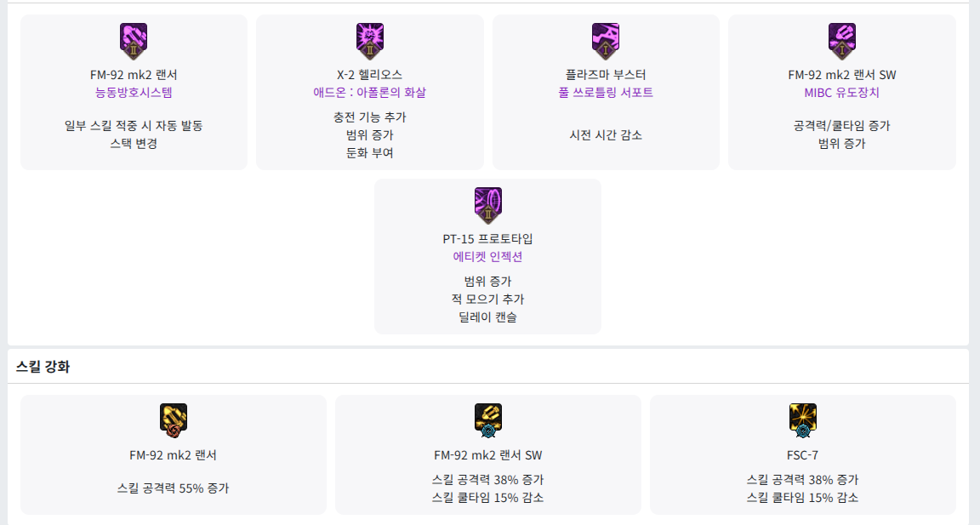Click the FSC-7 enhancement icon

tap(802, 419)
